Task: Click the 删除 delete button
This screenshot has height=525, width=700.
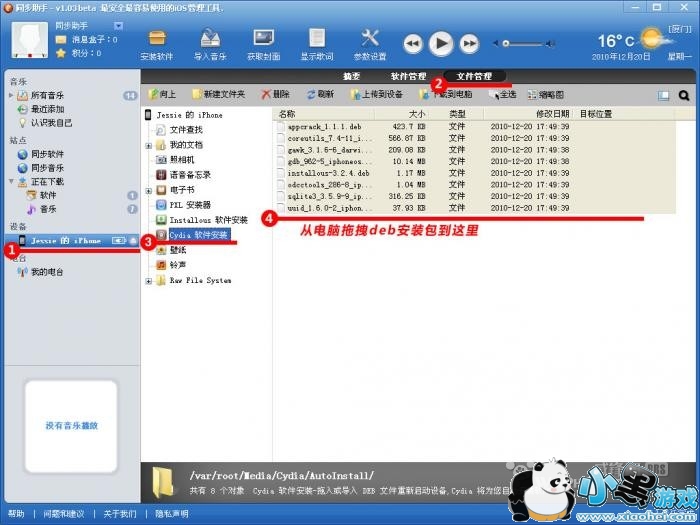Action: [x=276, y=95]
